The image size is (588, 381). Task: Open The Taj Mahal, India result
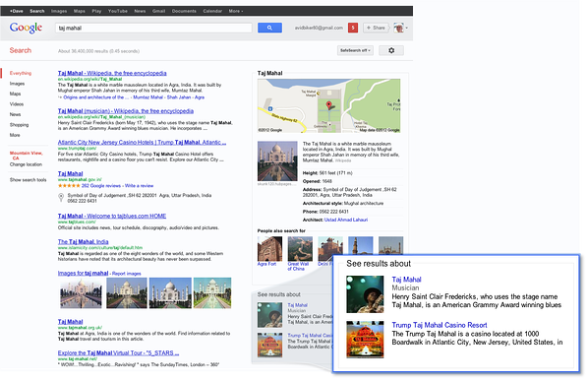click(84, 242)
